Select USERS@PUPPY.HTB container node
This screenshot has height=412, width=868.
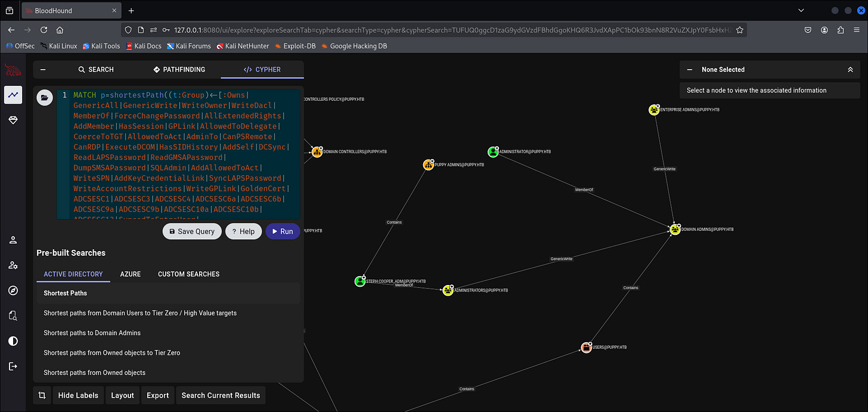pyautogui.click(x=586, y=347)
